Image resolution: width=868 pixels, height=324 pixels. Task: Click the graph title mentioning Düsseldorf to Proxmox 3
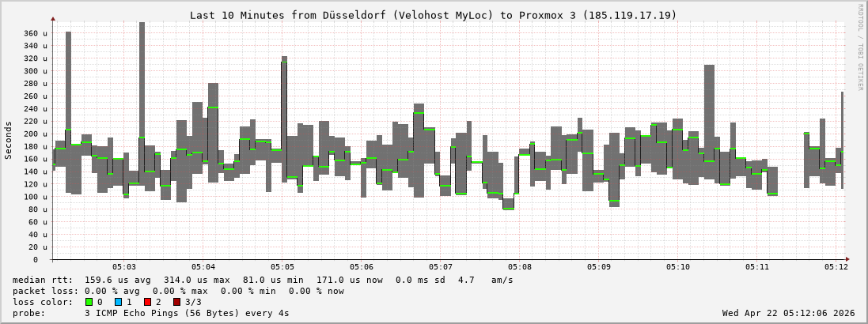click(434, 15)
